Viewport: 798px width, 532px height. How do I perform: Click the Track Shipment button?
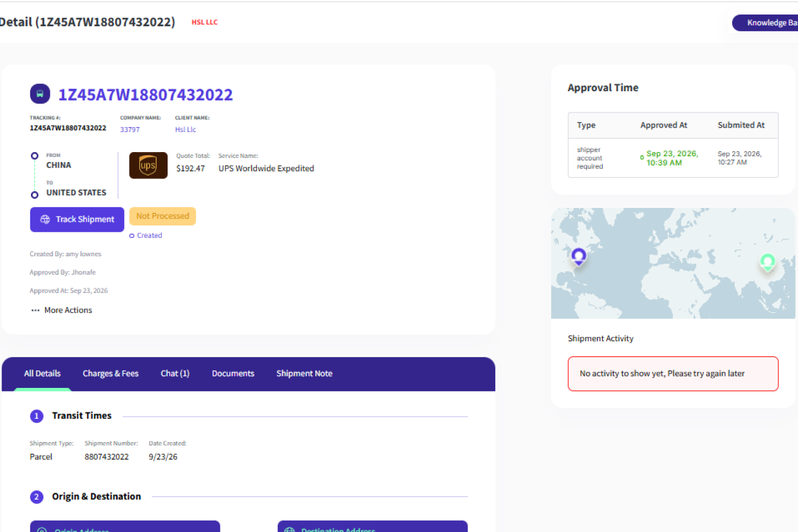pos(77,219)
